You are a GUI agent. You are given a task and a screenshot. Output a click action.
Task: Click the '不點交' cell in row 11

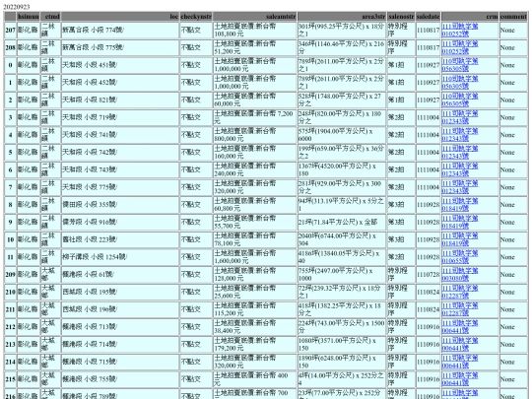(x=196, y=257)
